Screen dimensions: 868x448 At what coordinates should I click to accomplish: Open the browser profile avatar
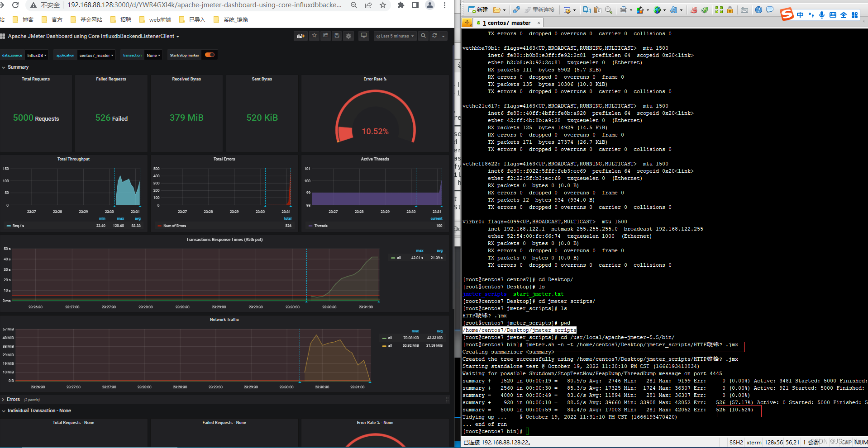(430, 5)
